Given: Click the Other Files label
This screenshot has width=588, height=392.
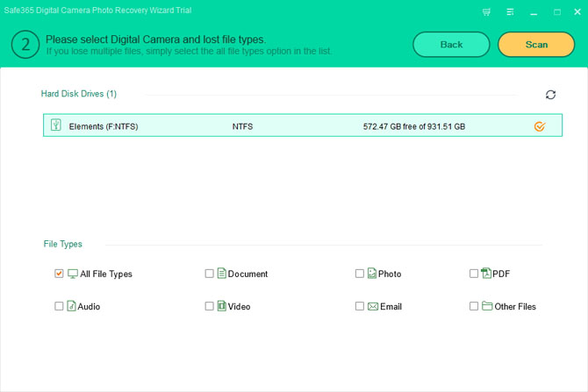Looking at the screenshot, I should (x=515, y=307).
